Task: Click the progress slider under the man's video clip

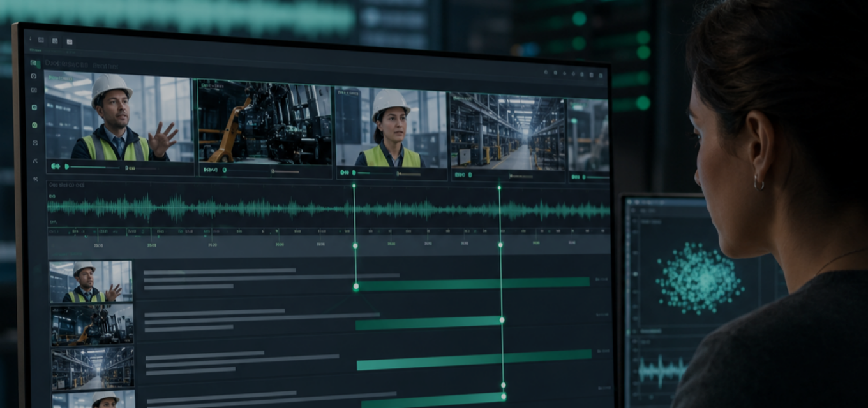Action: pyautogui.click(x=94, y=167)
